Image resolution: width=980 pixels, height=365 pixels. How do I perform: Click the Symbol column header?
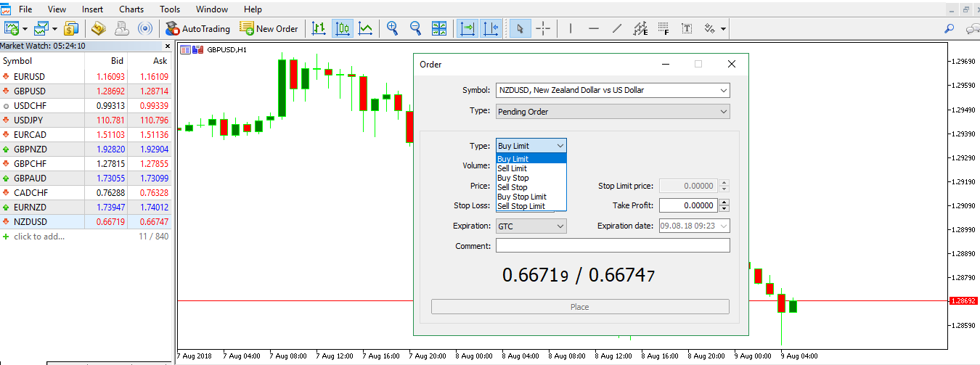pyautogui.click(x=42, y=61)
